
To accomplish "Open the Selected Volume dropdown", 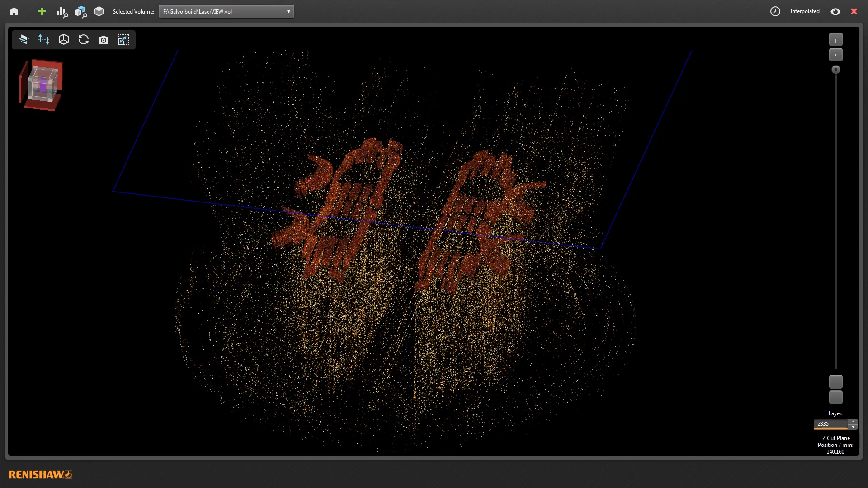I will tap(226, 12).
